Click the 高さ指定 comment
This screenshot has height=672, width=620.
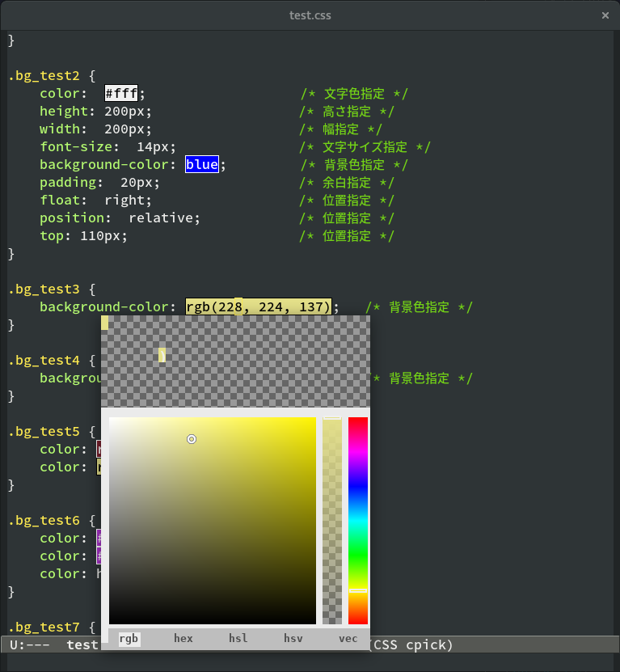346,112
